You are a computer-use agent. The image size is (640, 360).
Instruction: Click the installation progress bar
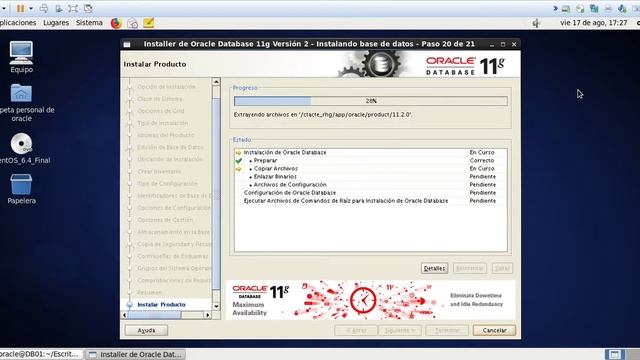(x=371, y=101)
